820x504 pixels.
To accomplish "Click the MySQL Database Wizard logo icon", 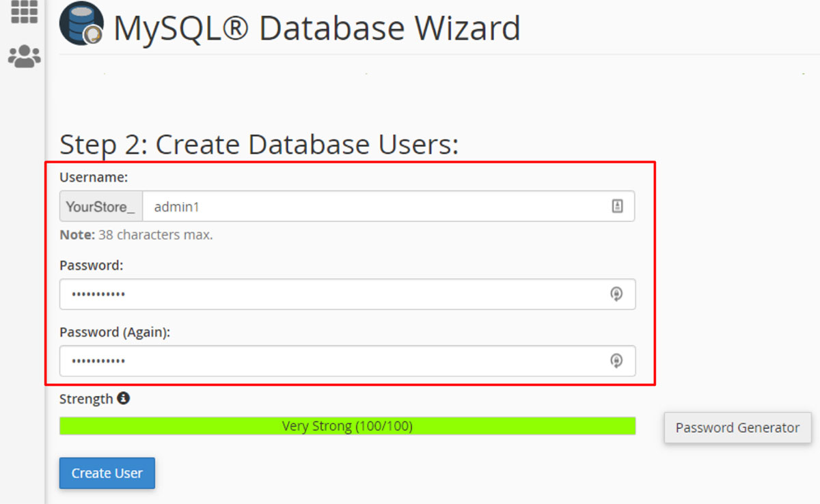I will [81, 24].
